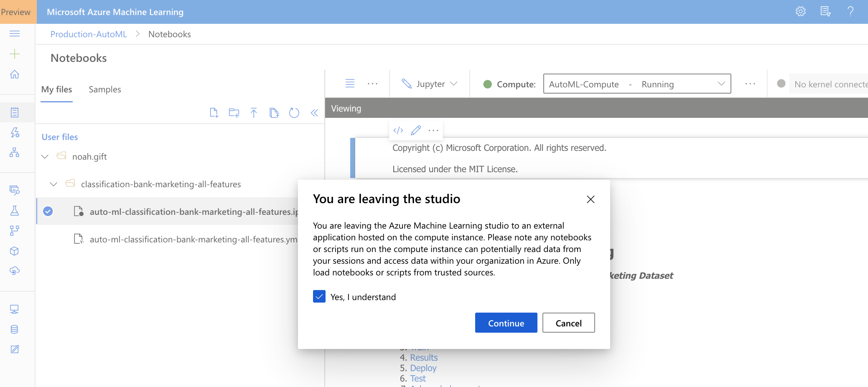Open the AutoML-Compute dropdown
The image size is (868, 387).
point(721,84)
